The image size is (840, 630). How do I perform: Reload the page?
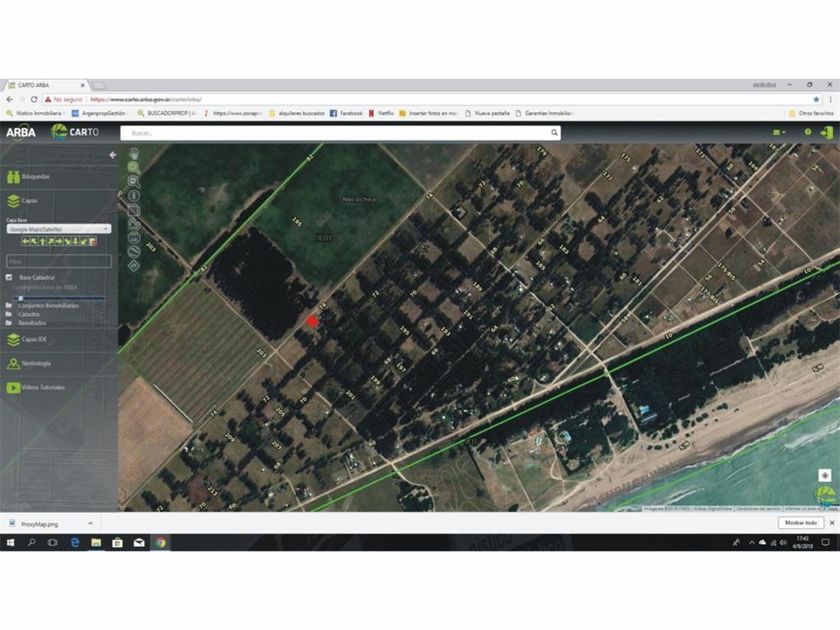tap(34, 100)
